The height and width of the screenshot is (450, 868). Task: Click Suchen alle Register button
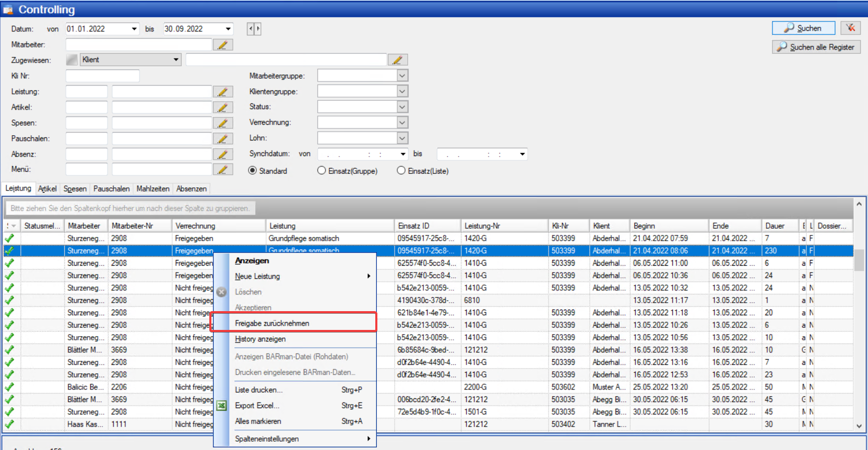[816, 47]
